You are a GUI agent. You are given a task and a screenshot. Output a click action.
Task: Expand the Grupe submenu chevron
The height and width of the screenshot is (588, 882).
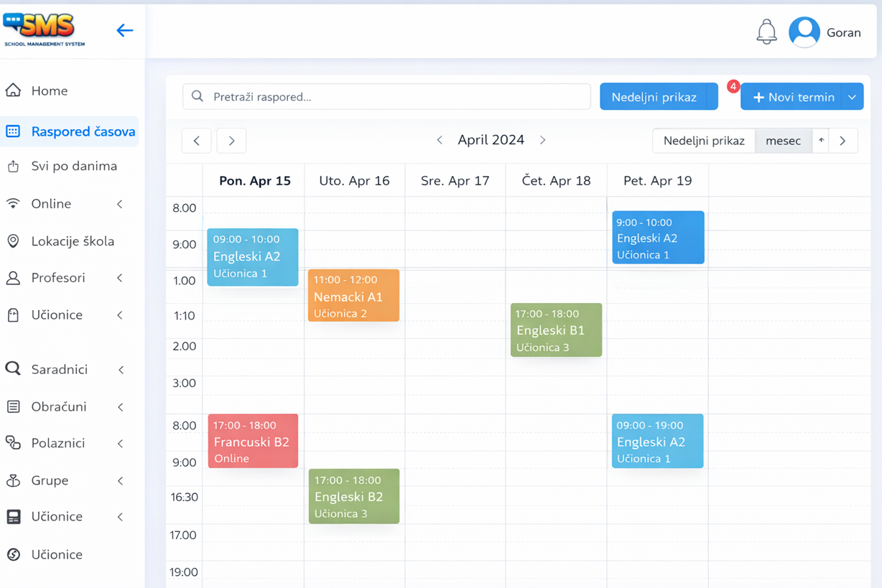click(120, 480)
